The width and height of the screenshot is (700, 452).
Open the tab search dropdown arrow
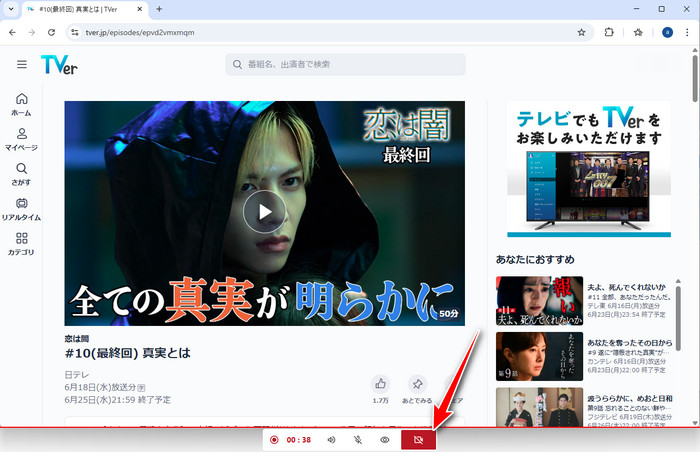[x=11, y=9]
